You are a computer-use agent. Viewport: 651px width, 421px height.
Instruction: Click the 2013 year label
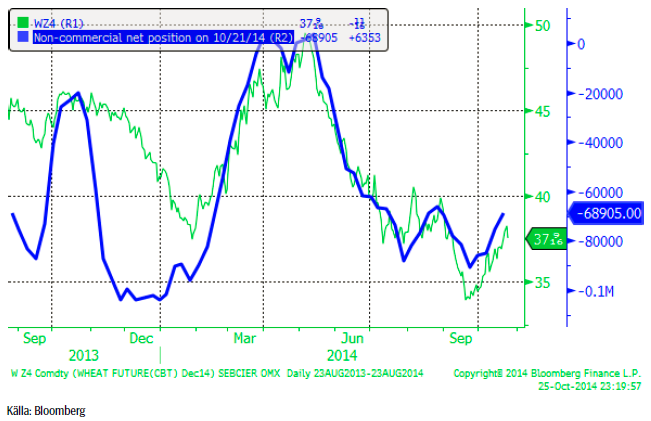[x=84, y=355]
